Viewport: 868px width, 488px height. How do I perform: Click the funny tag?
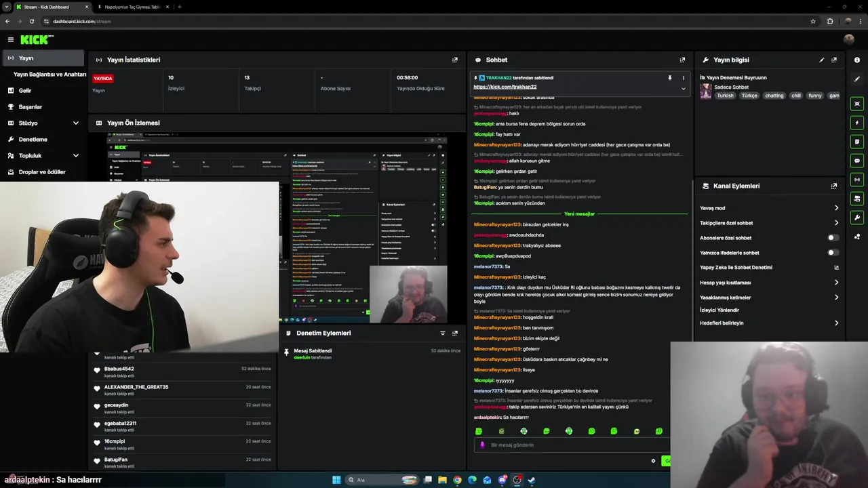tap(814, 96)
